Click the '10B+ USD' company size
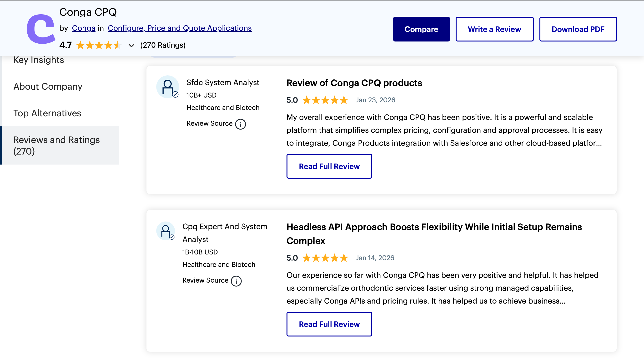The width and height of the screenshot is (644, 362). coord(201,95)
